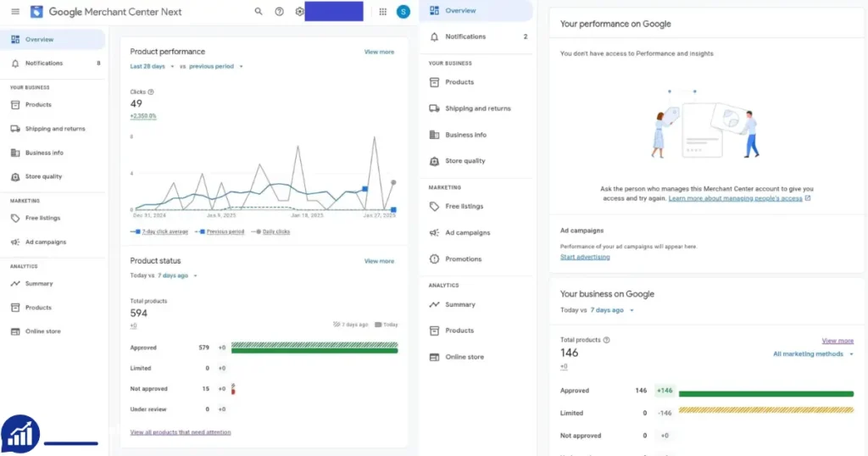Open 7 days ago dropdown under Product status
Image resolution: width=868 pixels, height=456 pixels.
pyautogui.click(x=178, y=275)
